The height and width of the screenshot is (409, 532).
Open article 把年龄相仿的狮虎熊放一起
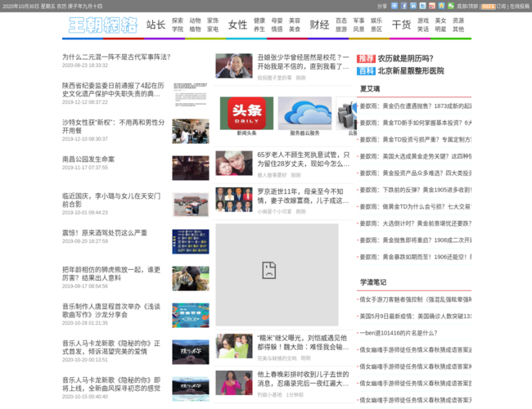(x=111, y=274)
